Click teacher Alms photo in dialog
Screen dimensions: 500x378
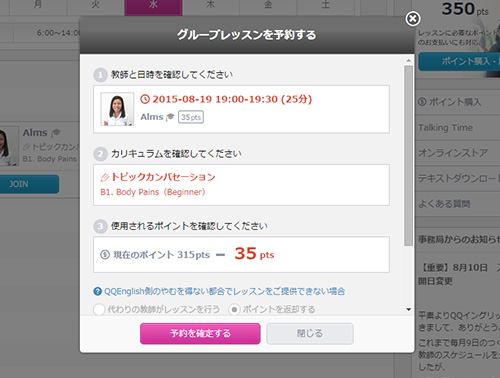pyautogui.click(x=117, y=109)
